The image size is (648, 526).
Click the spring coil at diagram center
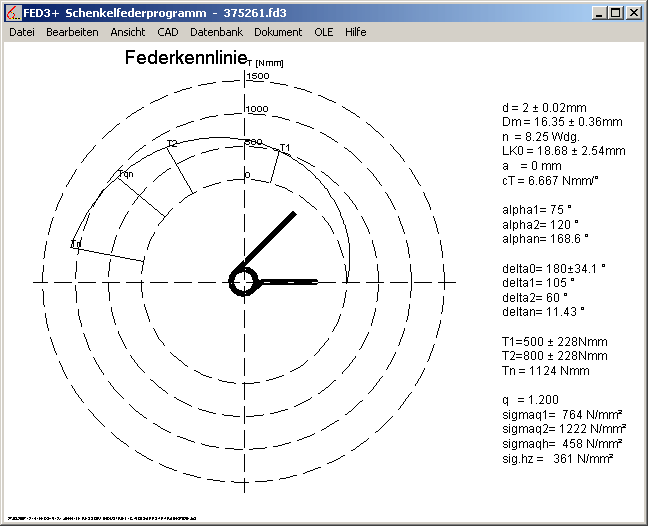click(x=244, y=282)
